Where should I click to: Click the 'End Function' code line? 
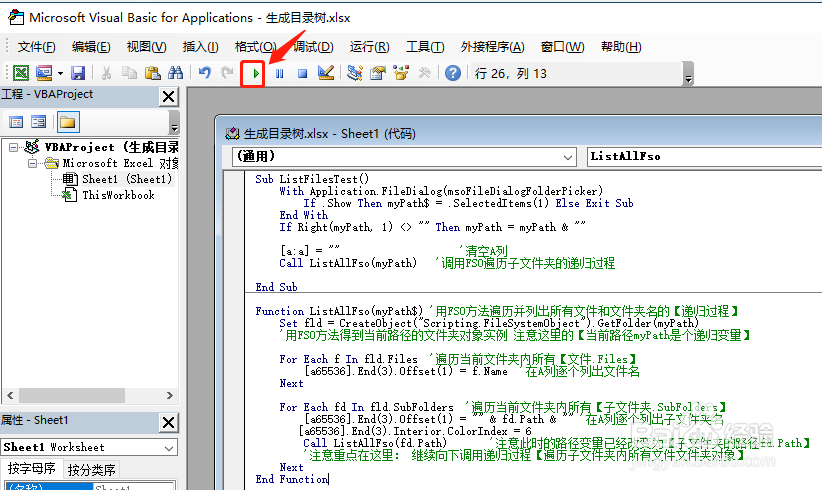tap(291, 479)
